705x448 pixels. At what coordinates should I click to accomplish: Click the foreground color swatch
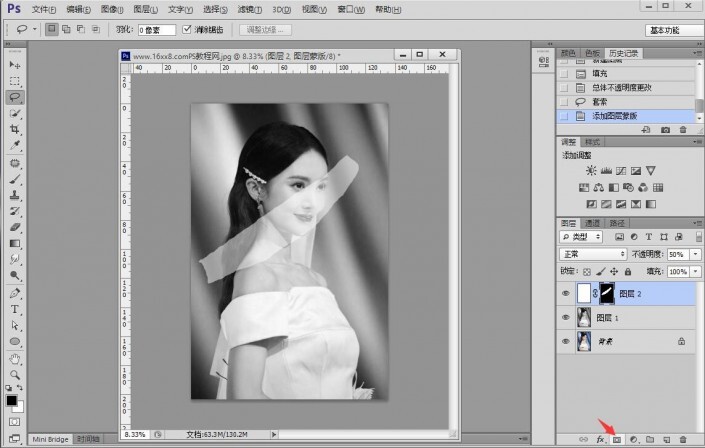click(12, 401)
